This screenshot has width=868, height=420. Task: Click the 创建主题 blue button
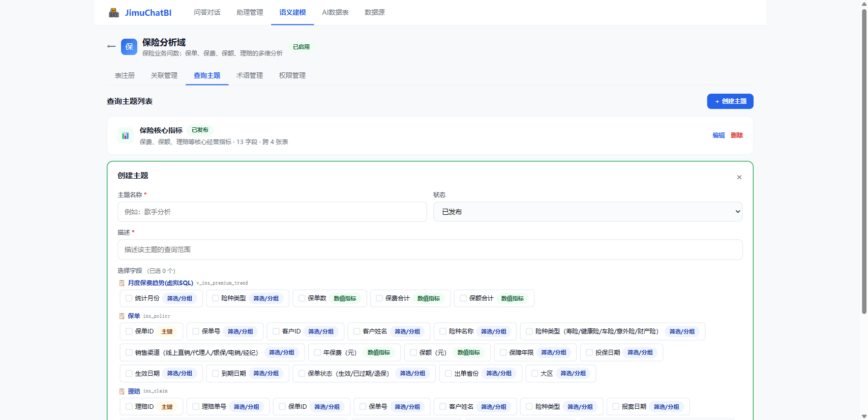coord(730,101)
